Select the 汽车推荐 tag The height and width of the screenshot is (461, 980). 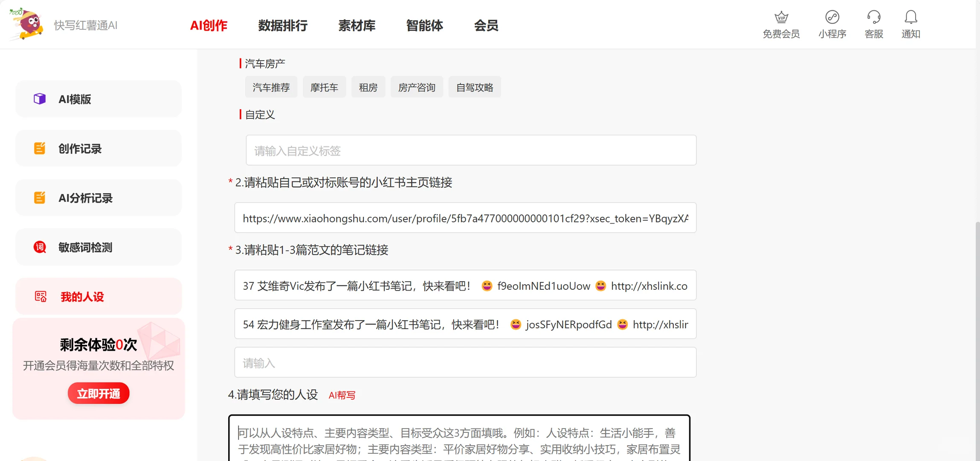pyautogui.click(x=271, y=87)
